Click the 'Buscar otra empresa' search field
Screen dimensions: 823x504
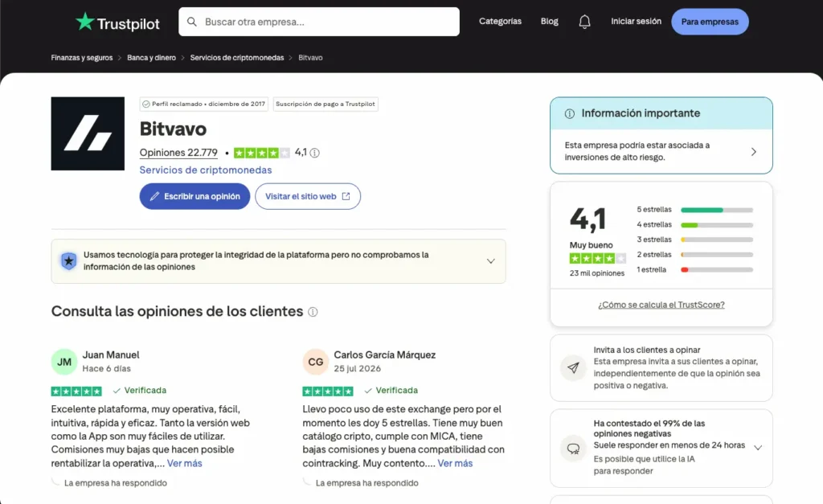point(319,22)
